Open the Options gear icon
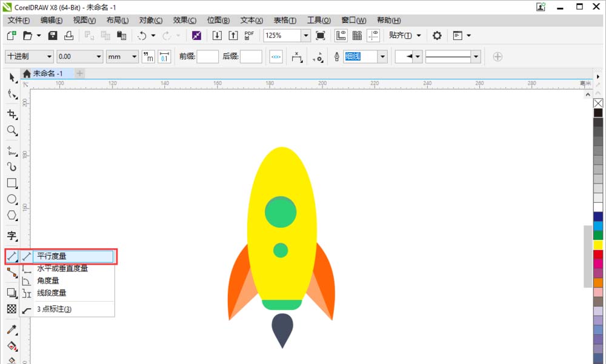The height and width of the screenshot is (364, 606). pos(436,36)
